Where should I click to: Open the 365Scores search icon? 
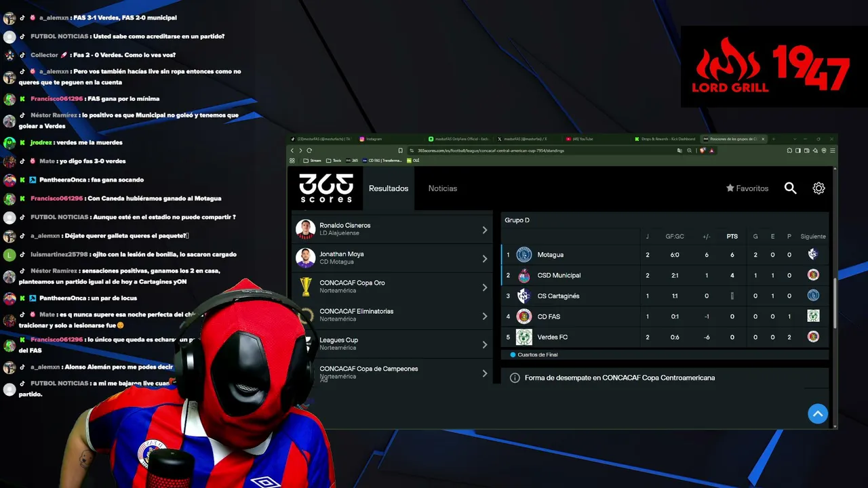[790, 188]
